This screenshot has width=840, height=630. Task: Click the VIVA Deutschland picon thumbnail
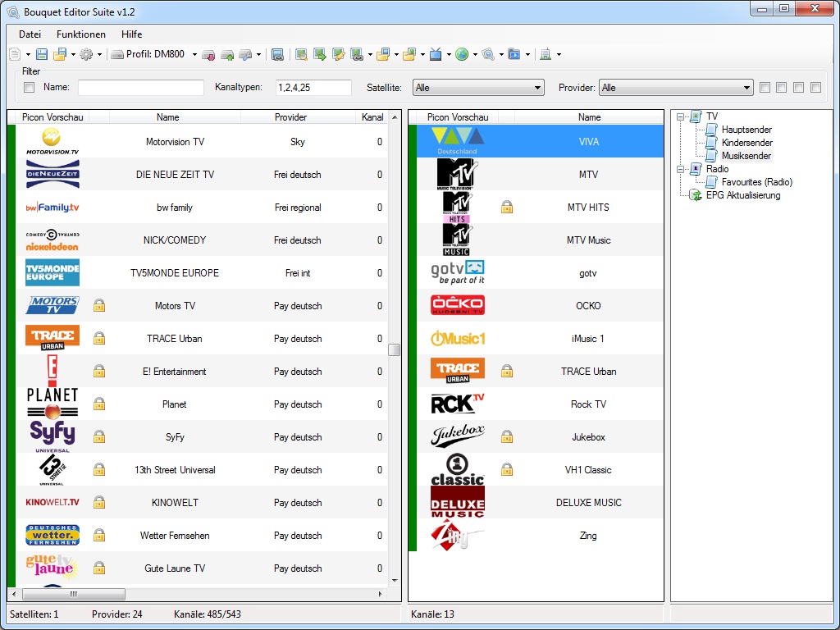[x=458, y=141]
